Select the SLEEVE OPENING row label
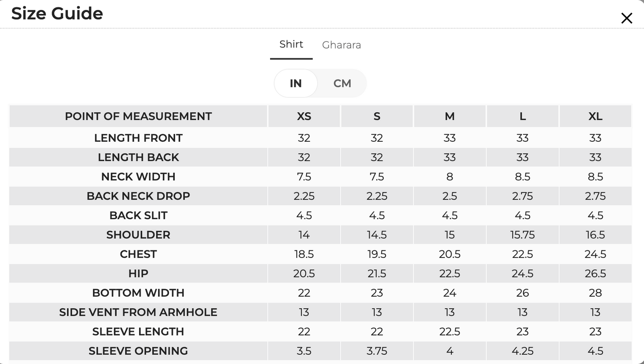The height and width of the screenshot is (364, 644). pyautogui.click(x=138, y=351)
